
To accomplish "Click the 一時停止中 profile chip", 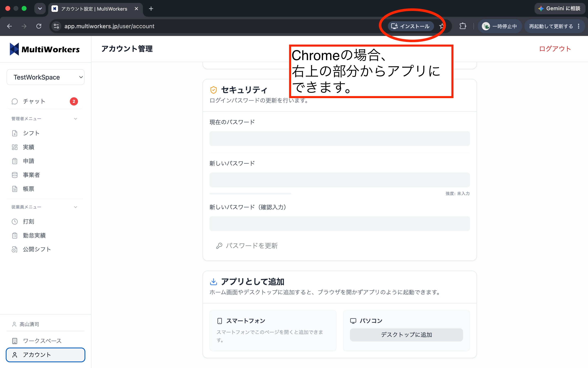I will pyautogui.click(x=500, y=26).
